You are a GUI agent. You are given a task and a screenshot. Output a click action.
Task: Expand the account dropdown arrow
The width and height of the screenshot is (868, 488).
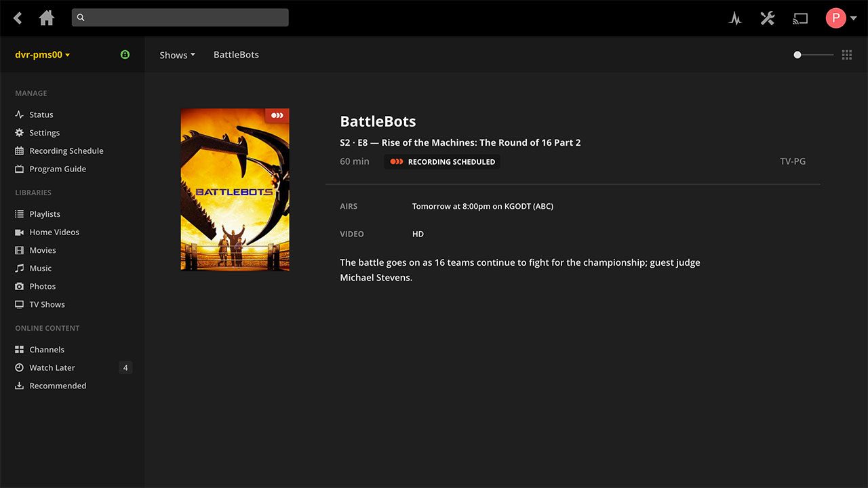853,18
